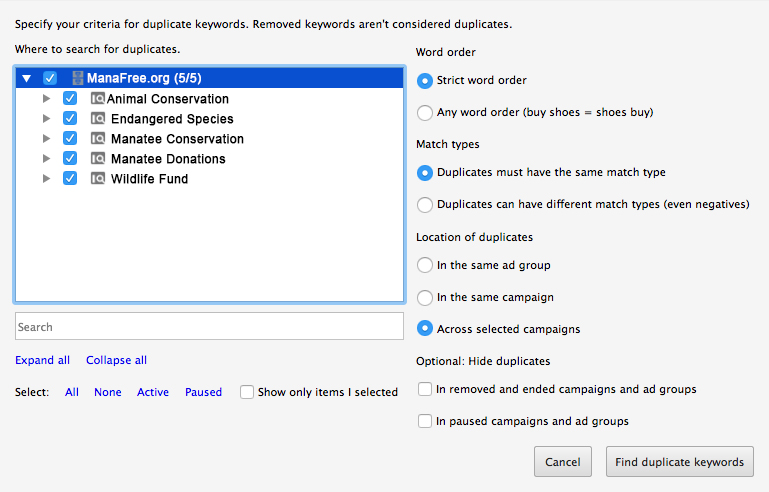The height and width of the screenshot is (492, 769).
Task: Click the campaign Search field
Action: tap(209, 326)
